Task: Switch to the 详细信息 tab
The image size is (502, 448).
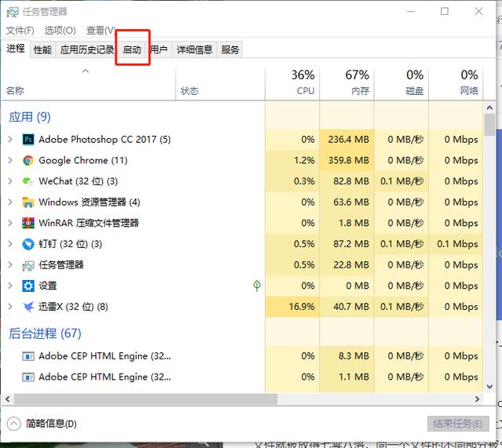Action: click(195, 49)
